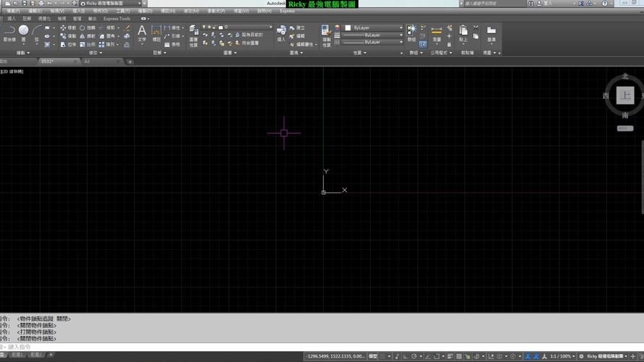Click the 模型 model space button
644x362 pixels.
(372, 356)
